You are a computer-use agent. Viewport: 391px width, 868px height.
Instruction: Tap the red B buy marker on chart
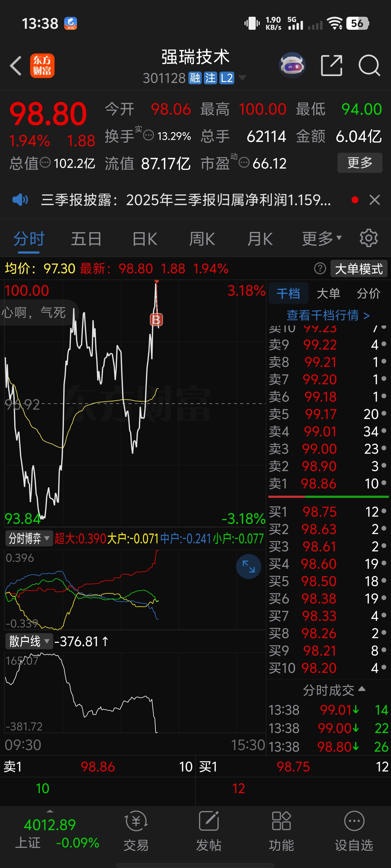(x=156, y=319)
